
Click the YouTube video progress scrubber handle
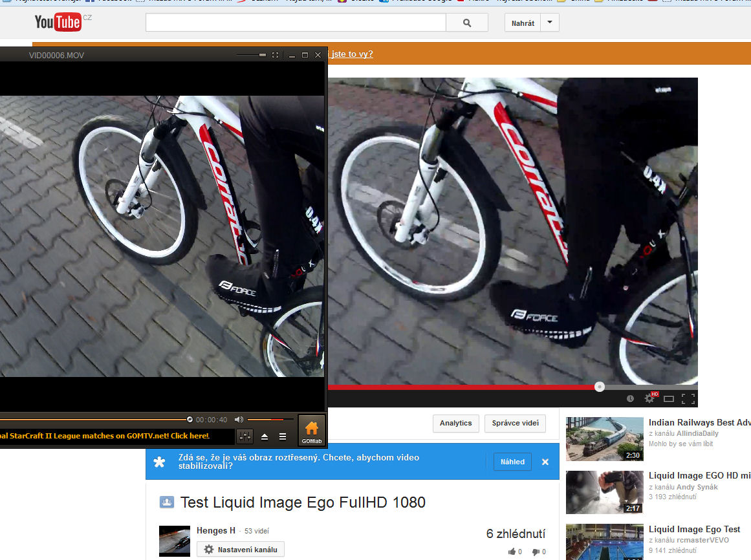[x=599, y=387]
